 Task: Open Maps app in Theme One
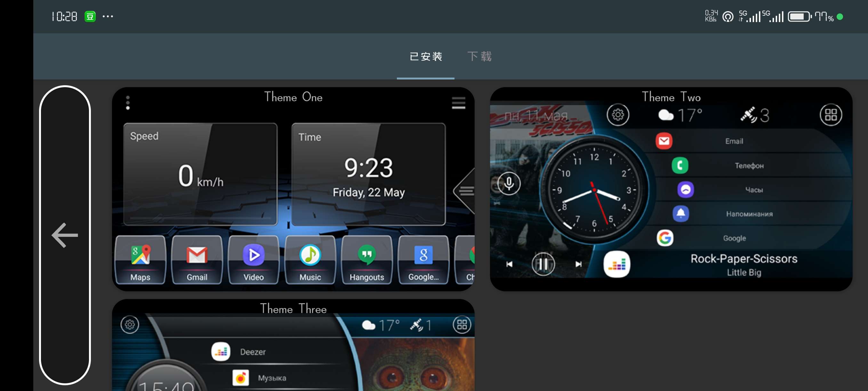pos(140,261)
